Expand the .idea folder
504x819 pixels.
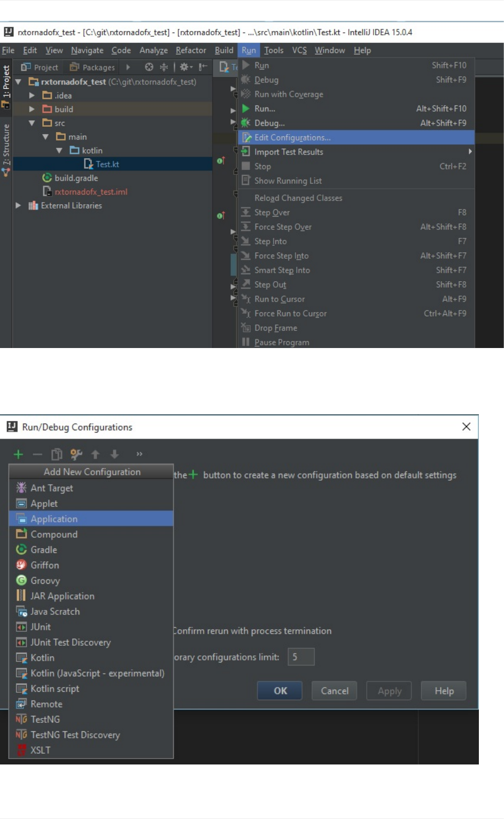click(x=32, y=95)
